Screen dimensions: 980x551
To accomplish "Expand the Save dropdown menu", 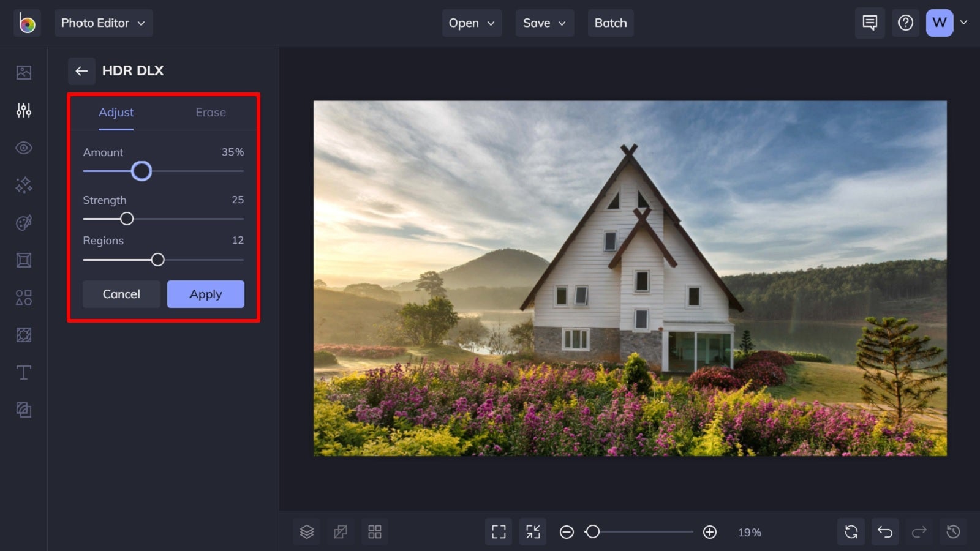I will [545, 23].
